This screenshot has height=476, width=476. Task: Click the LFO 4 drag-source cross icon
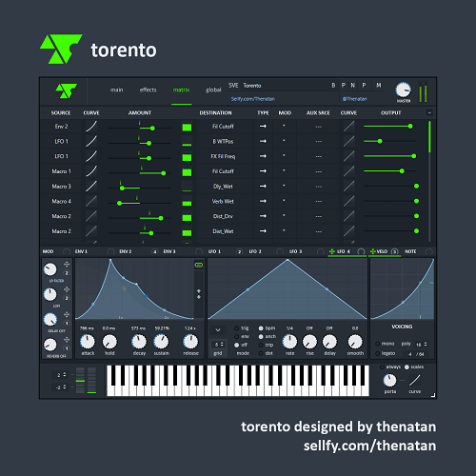click(332, 251)
